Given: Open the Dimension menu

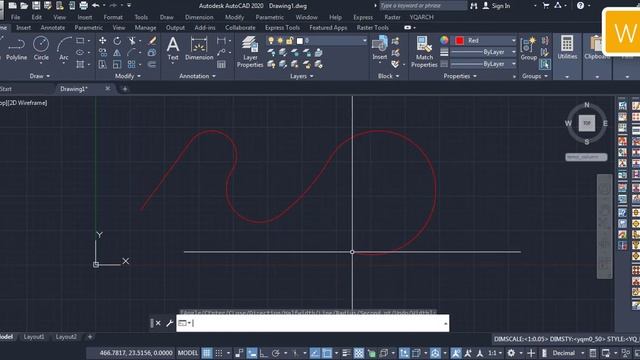Looking at the screenshot, I should pos(199,17).
